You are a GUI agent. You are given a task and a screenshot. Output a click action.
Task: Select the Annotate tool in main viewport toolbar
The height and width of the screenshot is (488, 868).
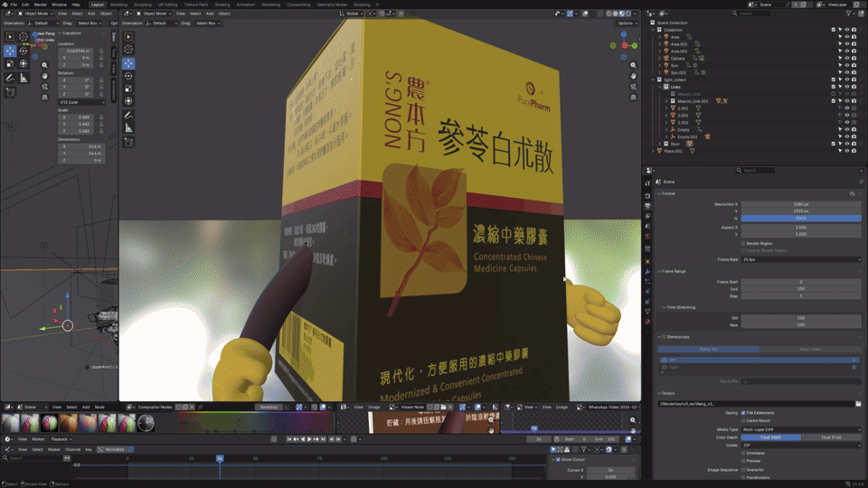pyautogui.click(x=128, y=115)
